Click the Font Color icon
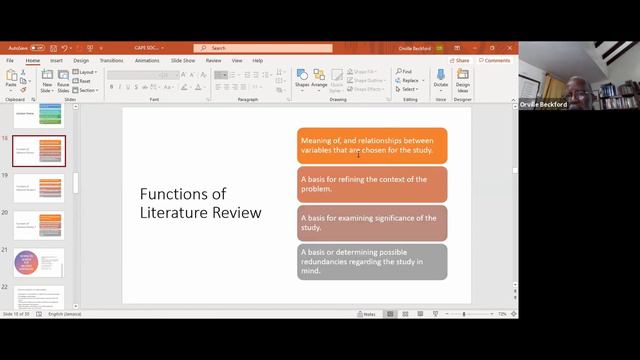This screenshot has width=640, height=360. 198,87
